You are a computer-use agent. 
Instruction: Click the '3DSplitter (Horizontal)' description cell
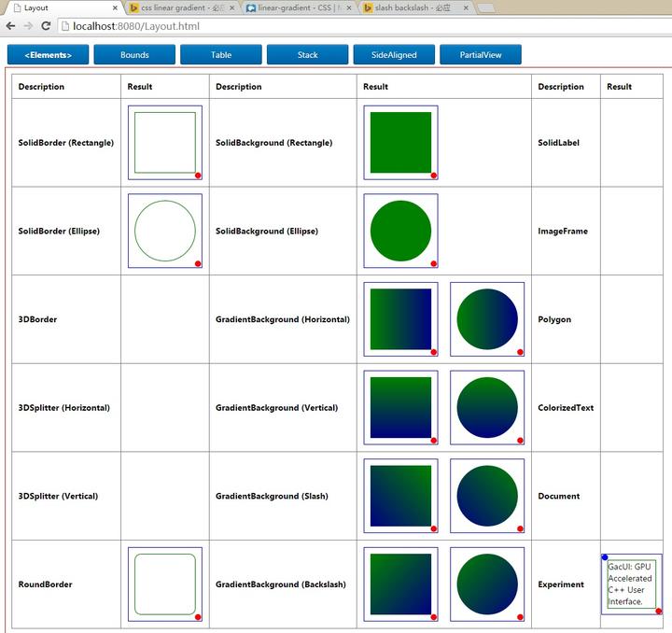[66, 408]
